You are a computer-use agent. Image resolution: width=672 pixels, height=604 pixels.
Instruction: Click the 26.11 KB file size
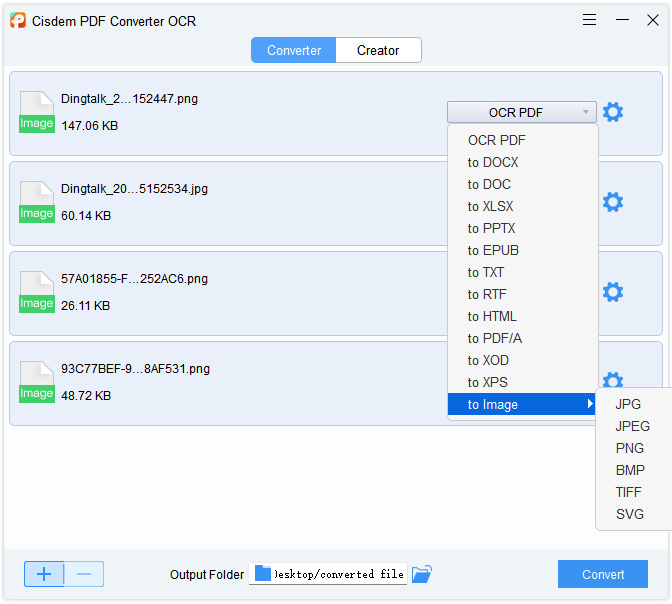[86, 306]
